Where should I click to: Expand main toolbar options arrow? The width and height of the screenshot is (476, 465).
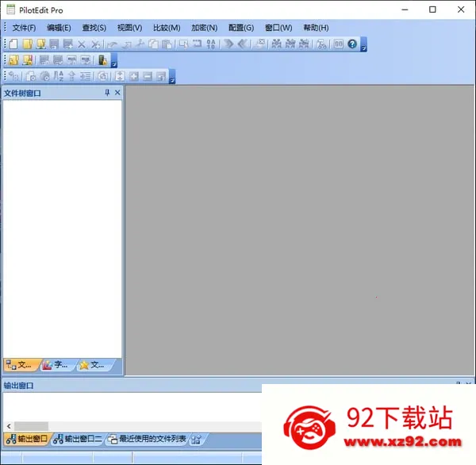tap(363, 44)
